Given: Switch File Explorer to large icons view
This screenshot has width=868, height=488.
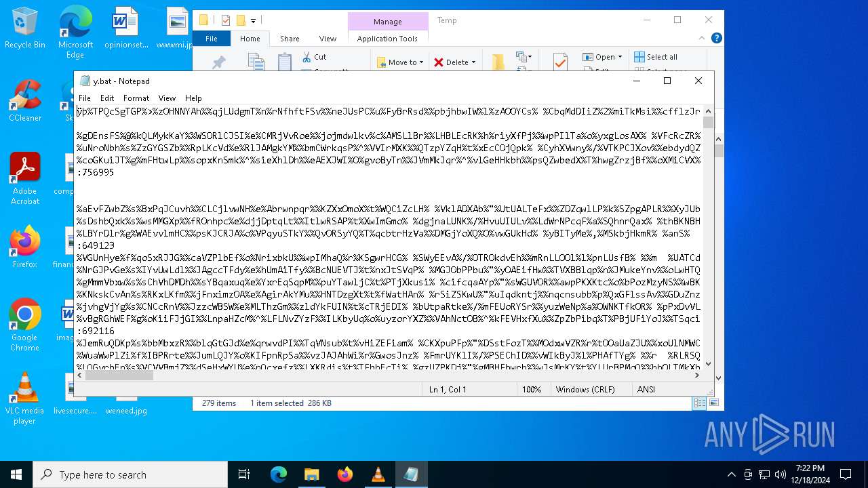Looking at the screenshot, I should point(713,403).
